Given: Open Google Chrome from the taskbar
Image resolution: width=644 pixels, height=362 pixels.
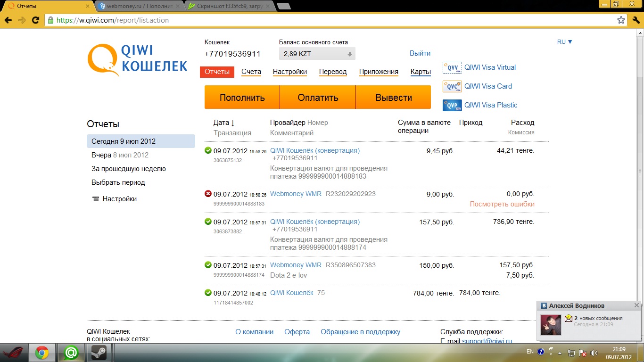Looking at the screenshot, I should [x=42, y=353].
